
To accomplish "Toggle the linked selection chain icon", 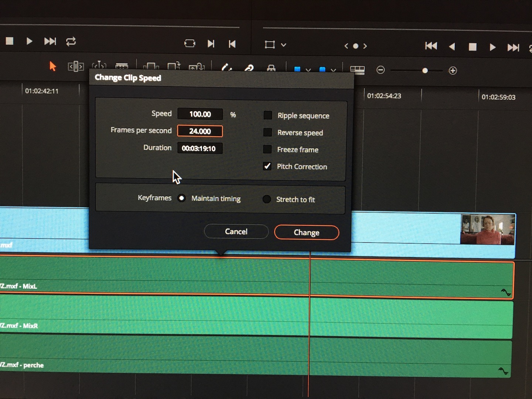I will coord(249,68).
